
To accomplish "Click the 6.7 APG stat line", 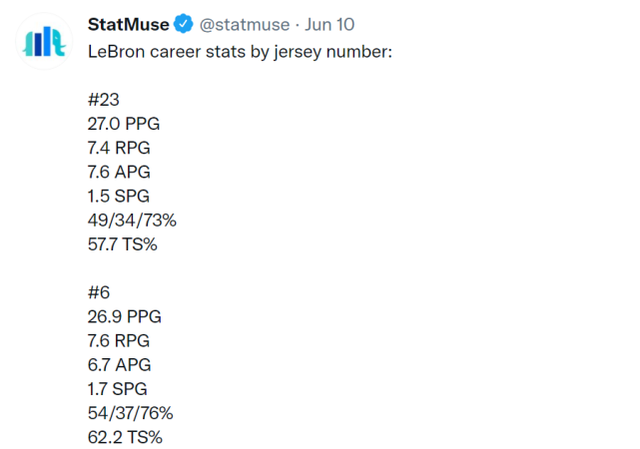I will click(x=120, y=365).
